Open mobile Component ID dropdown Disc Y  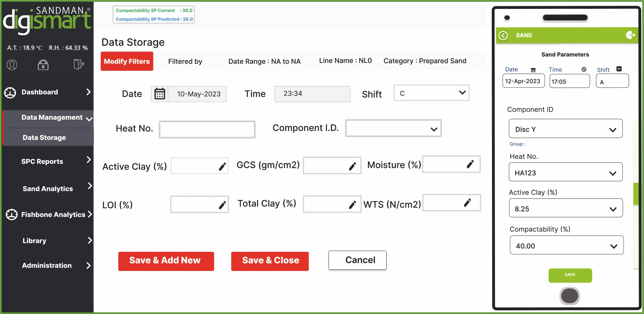pyautogui.click(x=565, y=129)
